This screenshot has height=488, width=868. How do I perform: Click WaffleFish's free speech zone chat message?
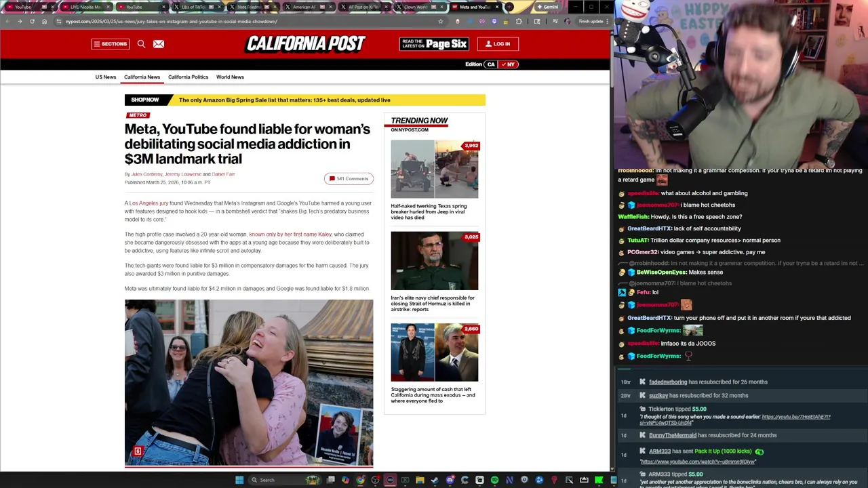pyautogui.click(x=679, y=217)
